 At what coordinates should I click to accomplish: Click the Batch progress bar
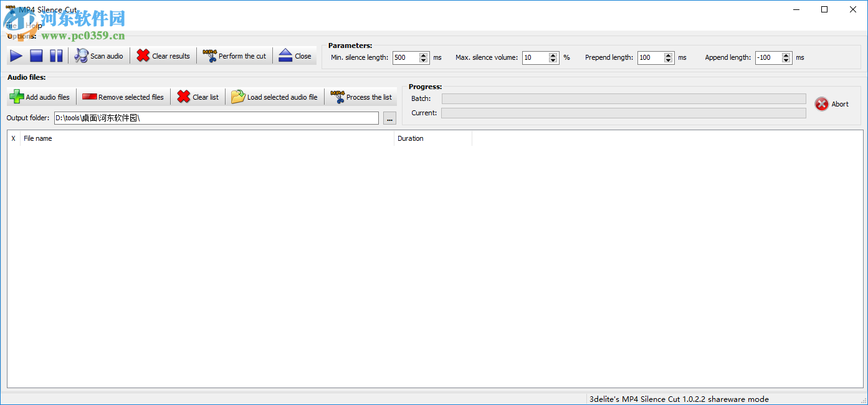point(624,98)
